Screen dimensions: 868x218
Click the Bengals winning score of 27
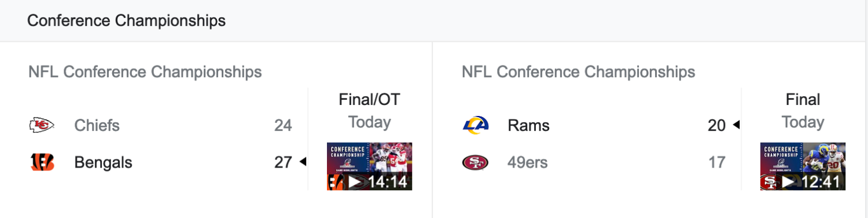[x=283, y=163]
